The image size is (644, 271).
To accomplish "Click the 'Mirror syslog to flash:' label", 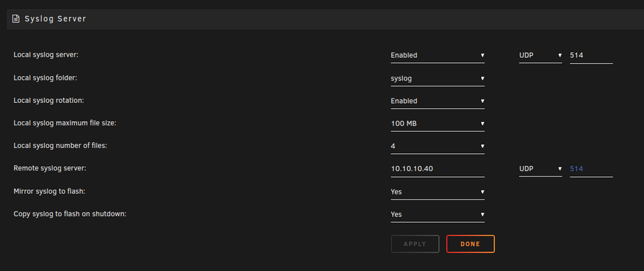I will tap(50, 191).
